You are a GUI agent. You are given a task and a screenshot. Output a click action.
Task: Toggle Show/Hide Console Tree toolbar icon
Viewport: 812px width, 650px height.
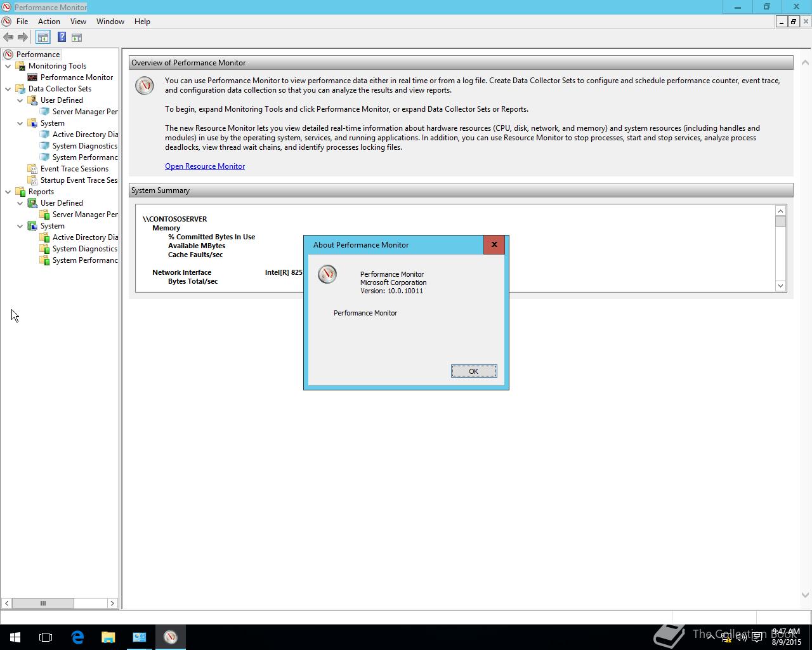click(43, 37)
